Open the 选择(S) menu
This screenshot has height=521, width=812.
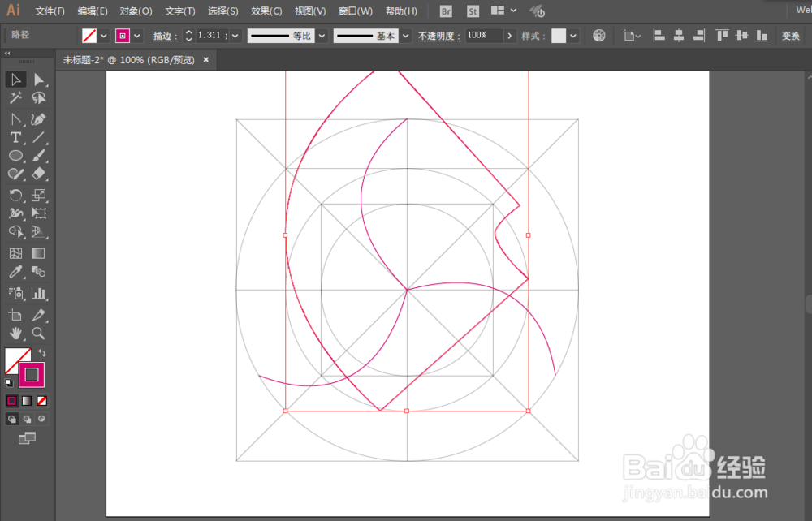coord(222,11)
